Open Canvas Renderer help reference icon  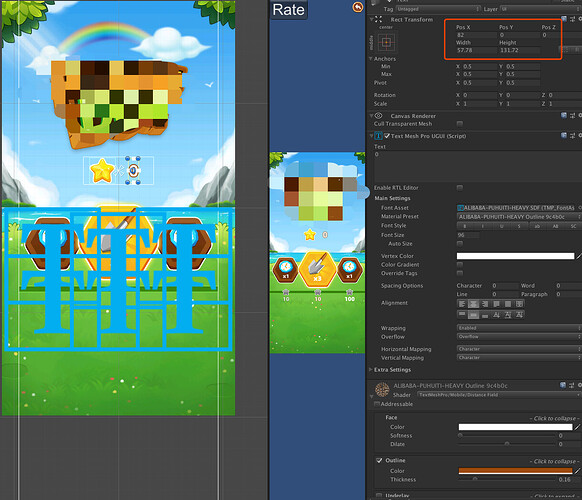564,115
